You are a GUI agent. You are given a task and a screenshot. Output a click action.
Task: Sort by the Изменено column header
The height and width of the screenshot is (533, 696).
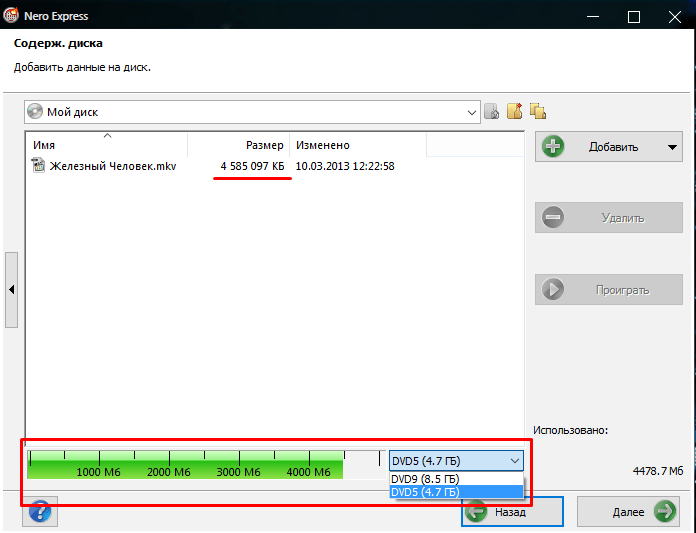(x=358, y=145)
